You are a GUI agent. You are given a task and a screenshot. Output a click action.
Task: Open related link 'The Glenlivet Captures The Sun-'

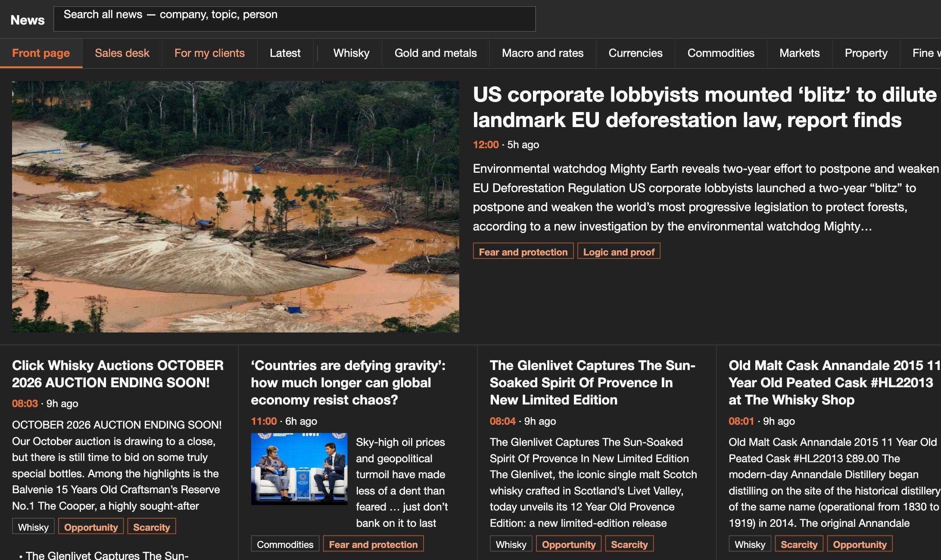coord(107,555)
